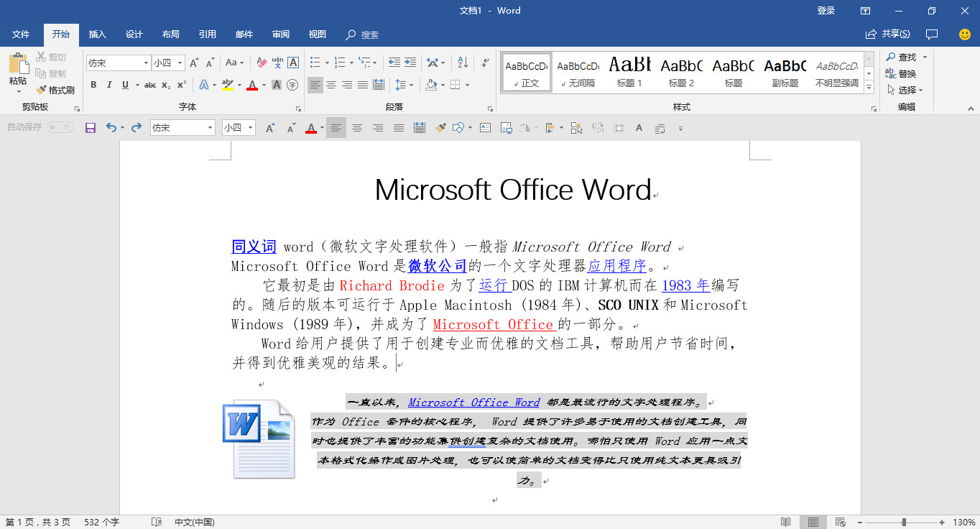Follow the 应用程序 hyperlink in the document
The width and height of the screenshot is (980, 529).
618,266
